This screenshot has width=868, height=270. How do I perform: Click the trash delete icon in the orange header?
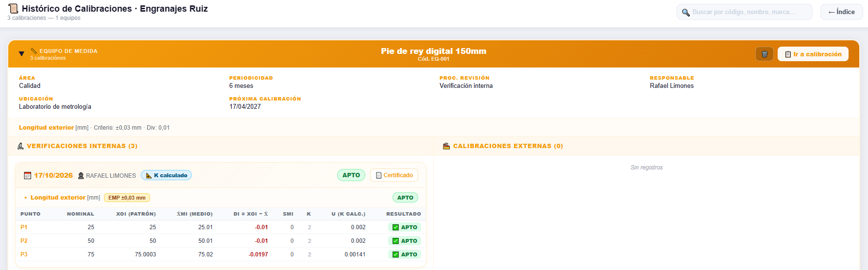tap(765, 54)
